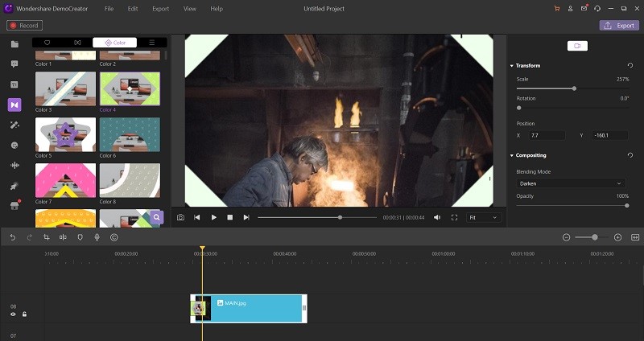Open the Edit menu
The image size is (644, 341).
pos(133,9)
